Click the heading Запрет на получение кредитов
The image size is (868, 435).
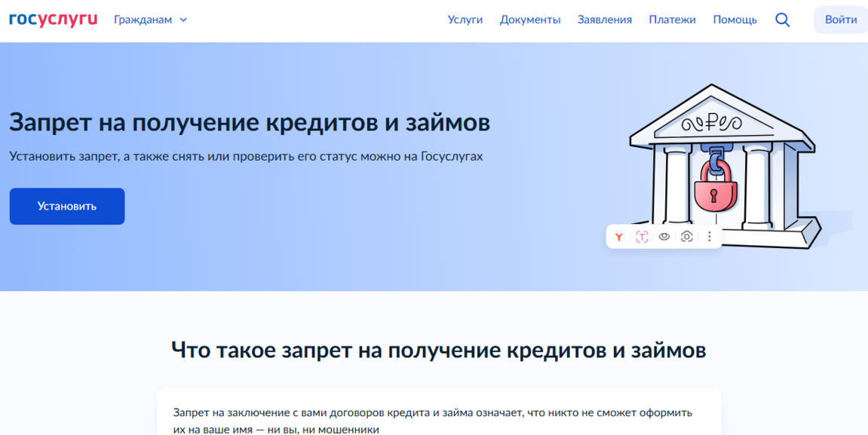tap(250, 122)
